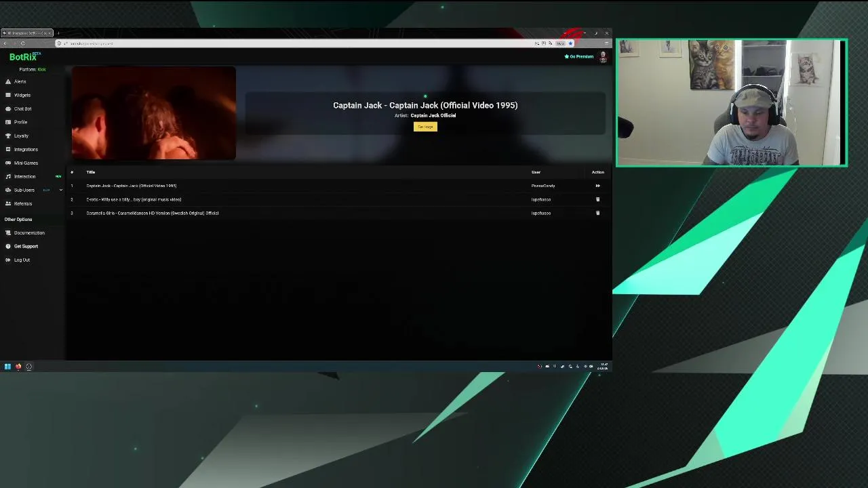
Task: Click the bookmark star in address bar
Action: 570,43
